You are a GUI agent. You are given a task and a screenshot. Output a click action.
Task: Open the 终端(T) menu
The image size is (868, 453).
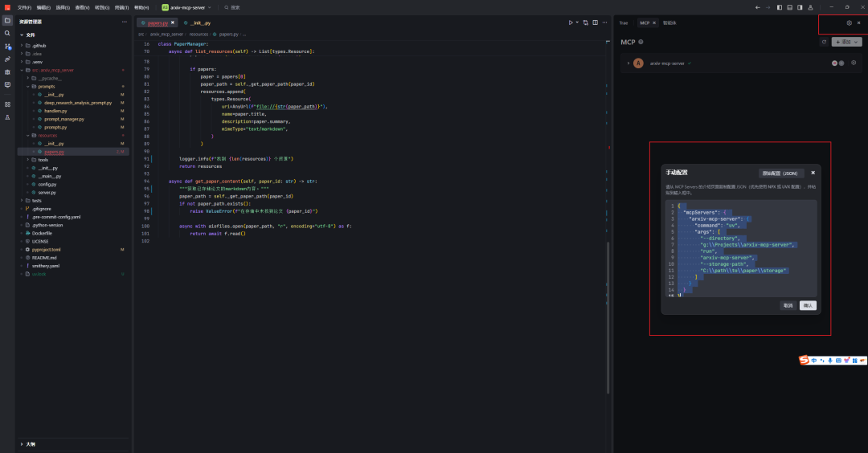click(121, 7)
